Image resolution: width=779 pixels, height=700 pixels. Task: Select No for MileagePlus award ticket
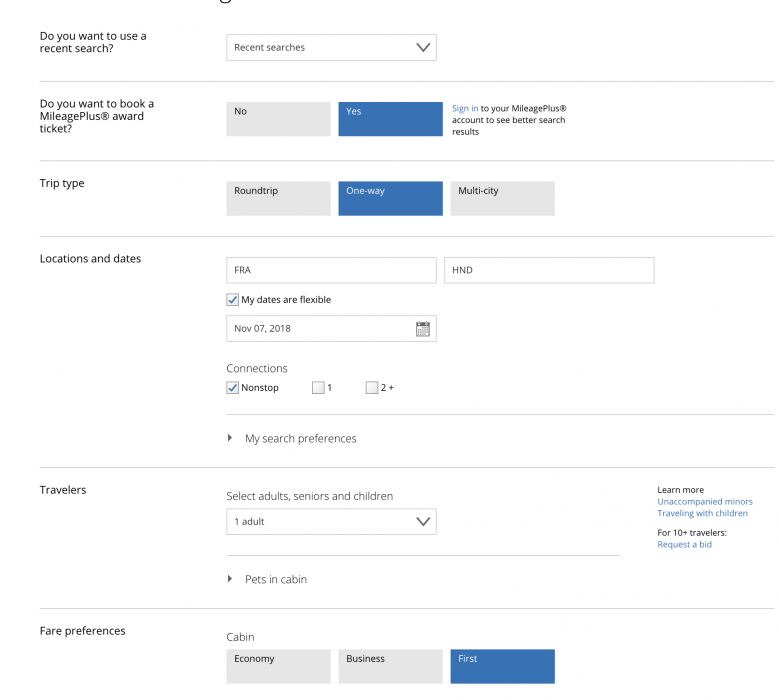point(278,119)
